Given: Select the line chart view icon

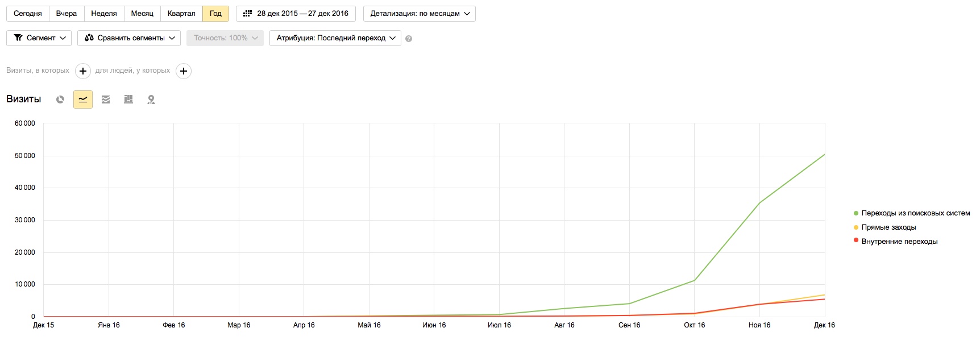Looking at the screenshot, I should [x=83, y=99].
